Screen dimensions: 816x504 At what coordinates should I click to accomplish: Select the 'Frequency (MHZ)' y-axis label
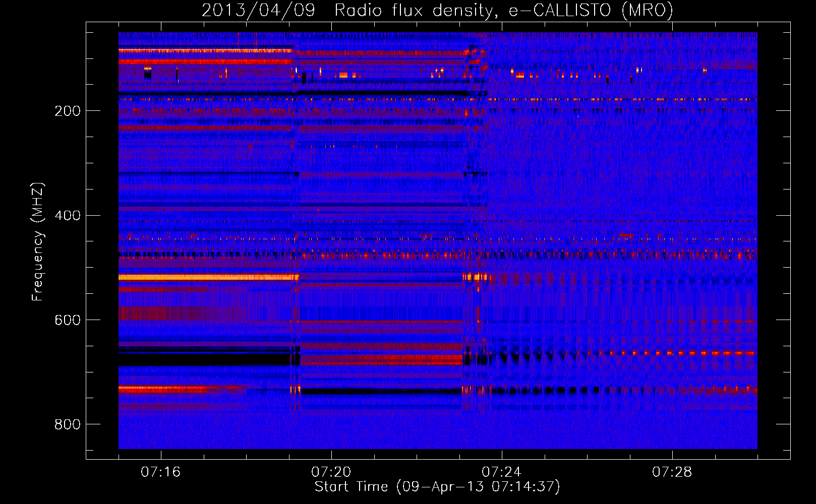coord(37,241)
